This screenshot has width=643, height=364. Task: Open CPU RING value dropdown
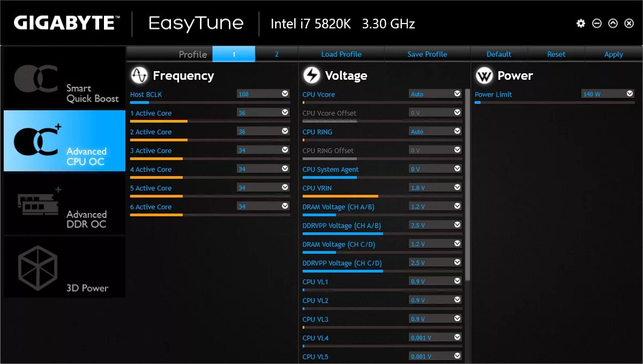pos(457,131)
